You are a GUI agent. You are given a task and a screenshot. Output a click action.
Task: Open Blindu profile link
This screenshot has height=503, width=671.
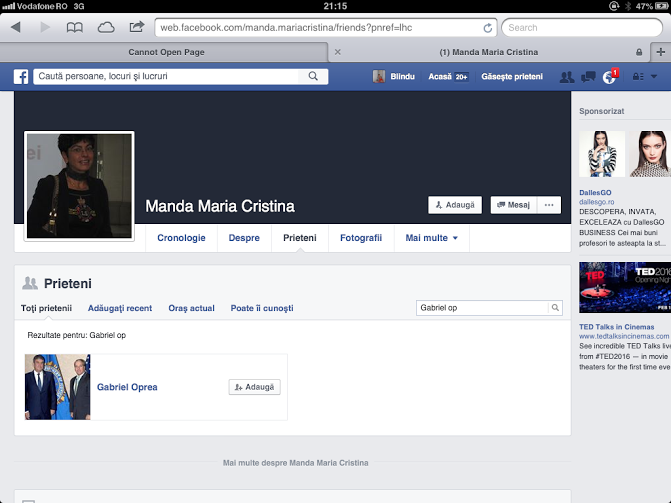402,77
